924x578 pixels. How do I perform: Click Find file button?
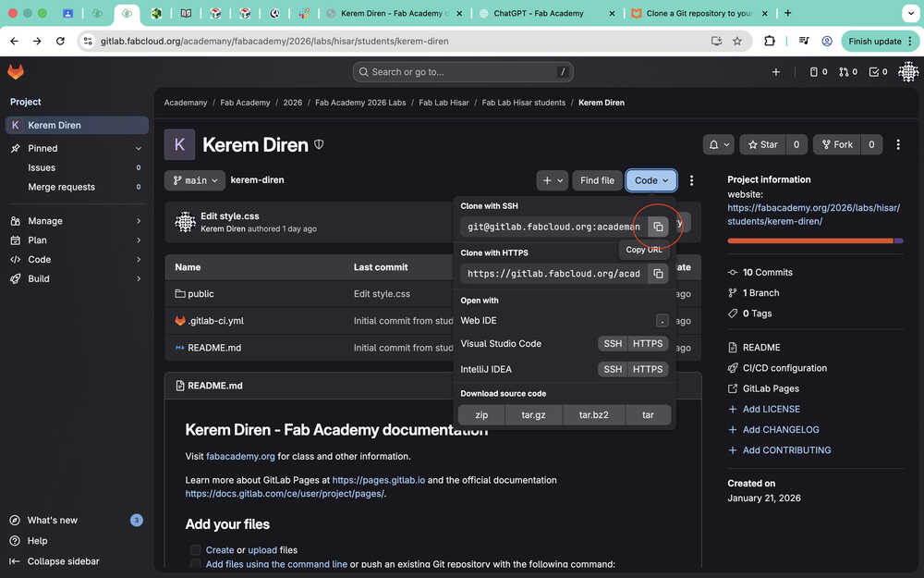(597, 180)
